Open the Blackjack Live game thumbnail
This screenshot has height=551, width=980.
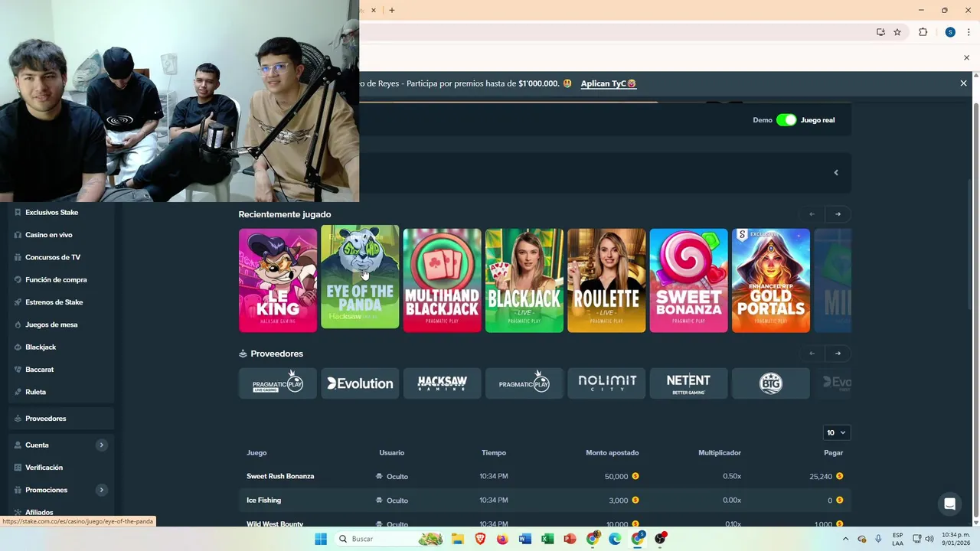[x=524, y=280]
